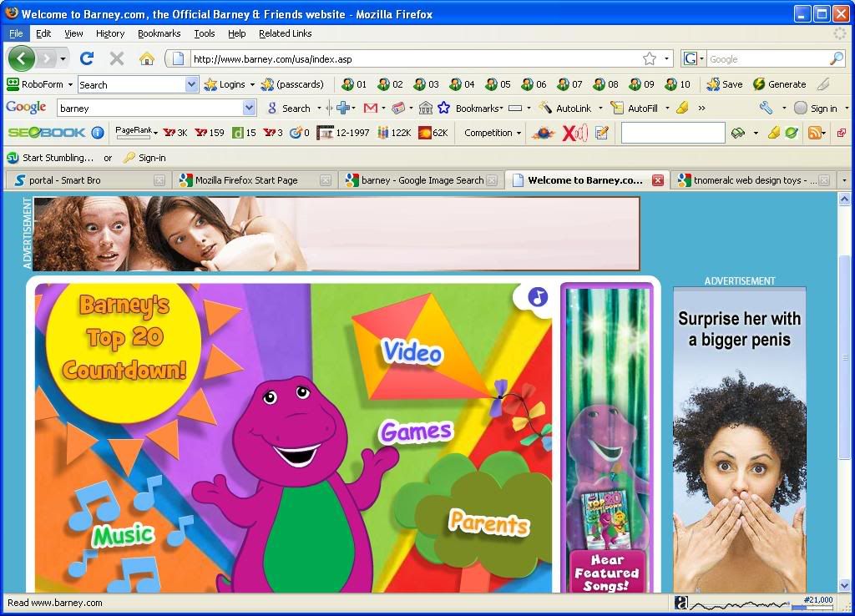Open the Music link on Barney page
The image size is (855, 616).
[x=124, y=534]
